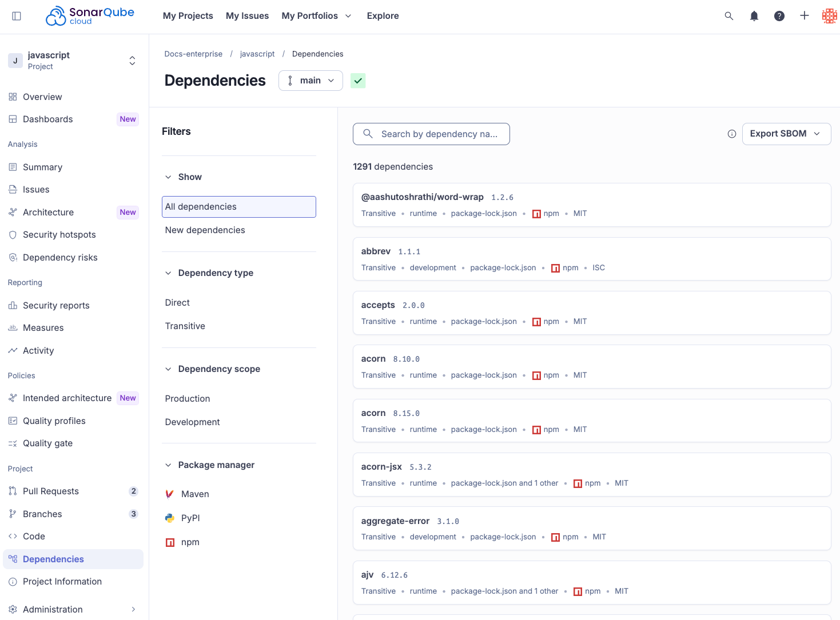Collapse the Dependency scope section
Image resolution: width=840 pixels, height=620 pixels.
point(213,369)
